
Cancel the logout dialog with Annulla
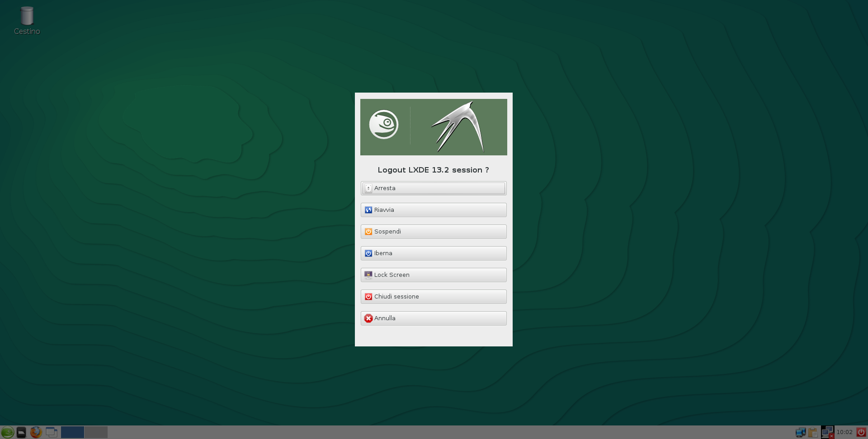click(434, 318)
